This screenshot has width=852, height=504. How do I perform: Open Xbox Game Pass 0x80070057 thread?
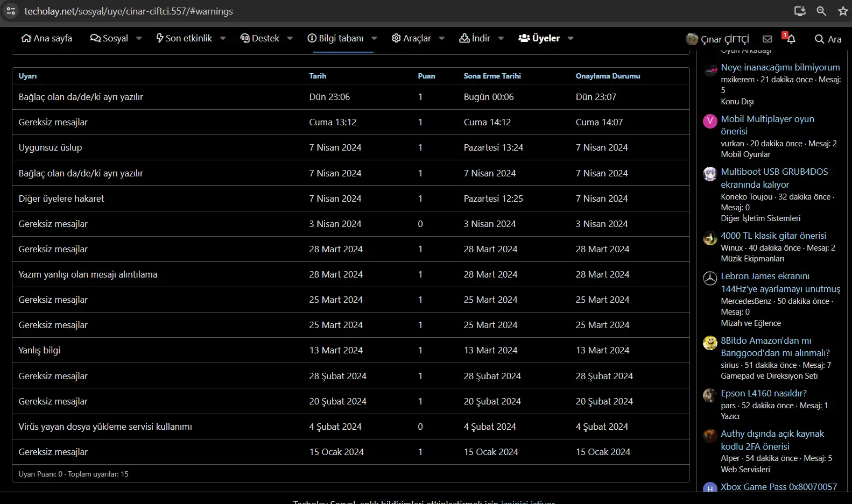pyautogui.click(x=779, y=487)
